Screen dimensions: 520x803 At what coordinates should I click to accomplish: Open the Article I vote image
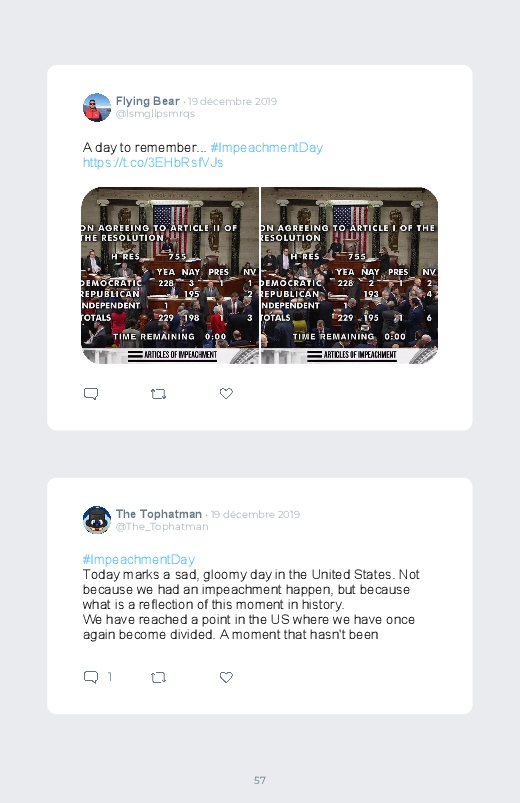tap(349, 276)
